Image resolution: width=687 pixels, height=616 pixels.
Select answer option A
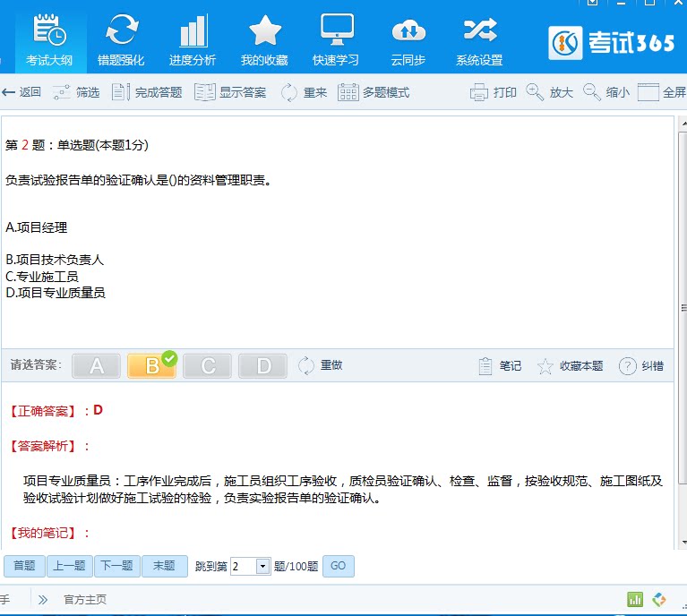(x=97, y=366)
